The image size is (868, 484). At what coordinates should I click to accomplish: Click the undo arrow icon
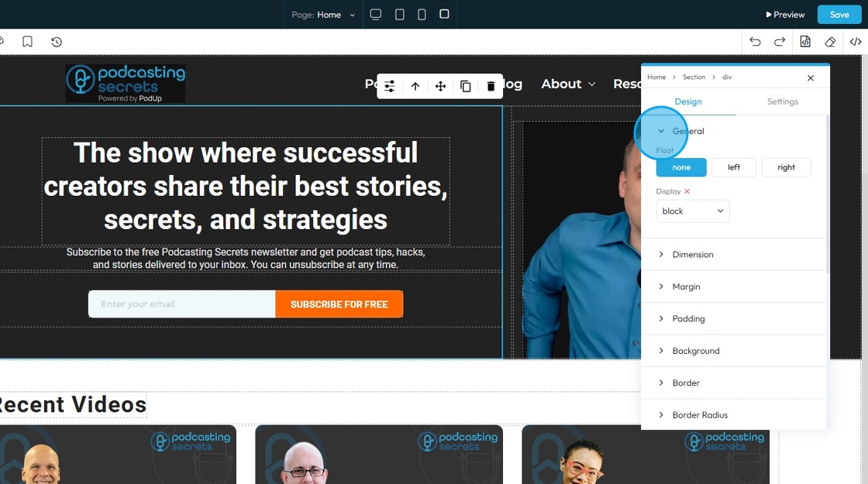tap(755, 42)
